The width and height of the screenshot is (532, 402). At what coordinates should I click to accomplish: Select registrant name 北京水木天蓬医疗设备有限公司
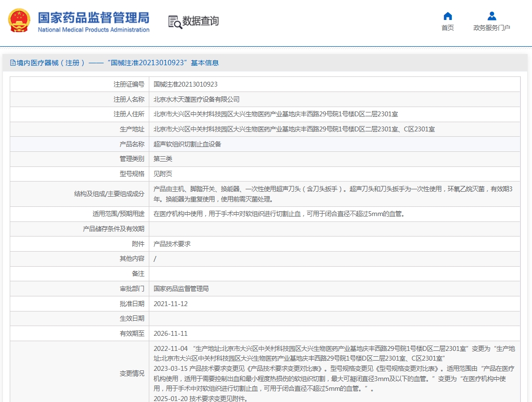coord(196,99)
